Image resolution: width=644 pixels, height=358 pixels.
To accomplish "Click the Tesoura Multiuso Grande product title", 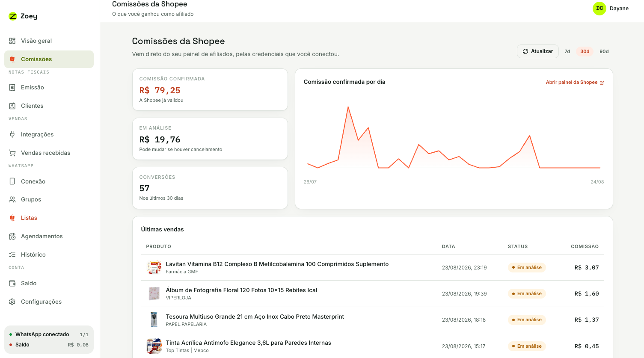I will coord(255,317).
